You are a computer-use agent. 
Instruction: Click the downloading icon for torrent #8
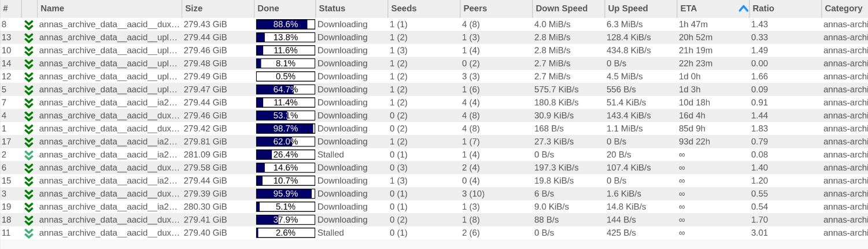29,24
